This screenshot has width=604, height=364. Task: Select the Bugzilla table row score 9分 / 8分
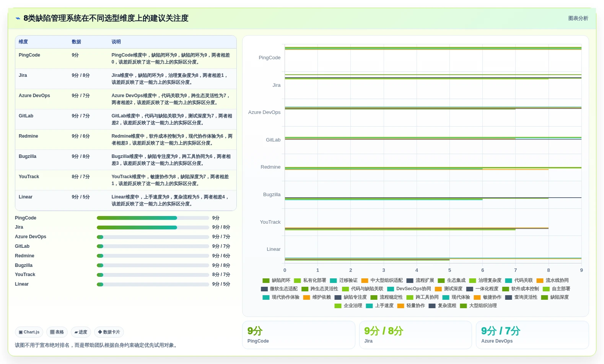(x=81, y=157)
